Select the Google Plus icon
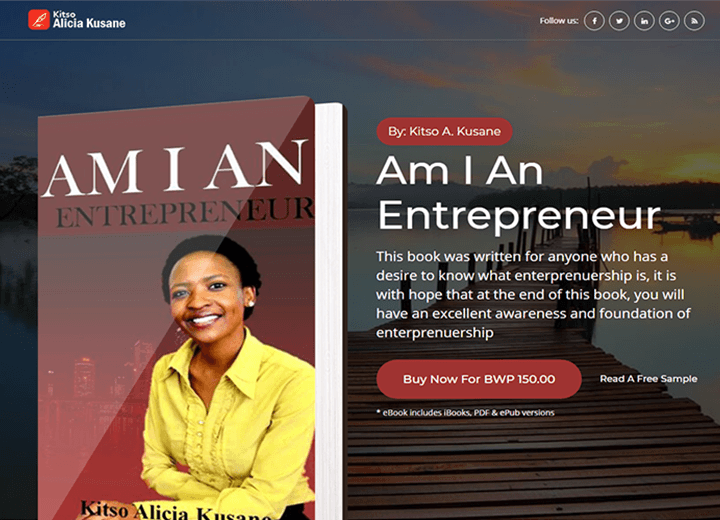 coord(669,21)
